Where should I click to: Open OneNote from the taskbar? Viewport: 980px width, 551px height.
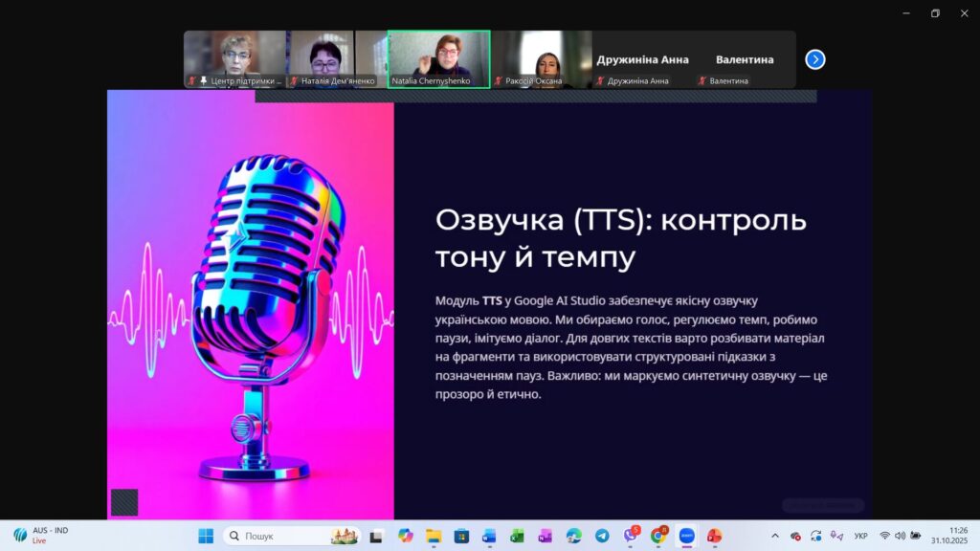(x=545, y=536)
